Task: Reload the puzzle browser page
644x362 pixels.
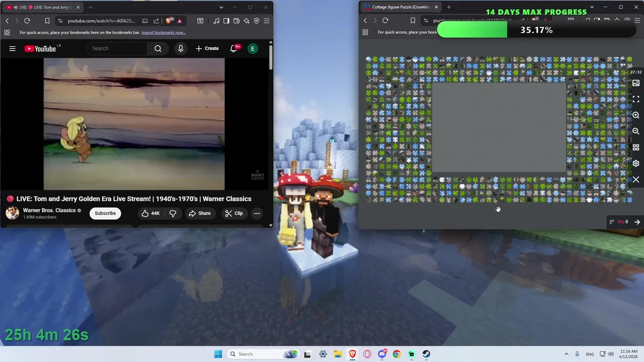Action: [385, 20]
